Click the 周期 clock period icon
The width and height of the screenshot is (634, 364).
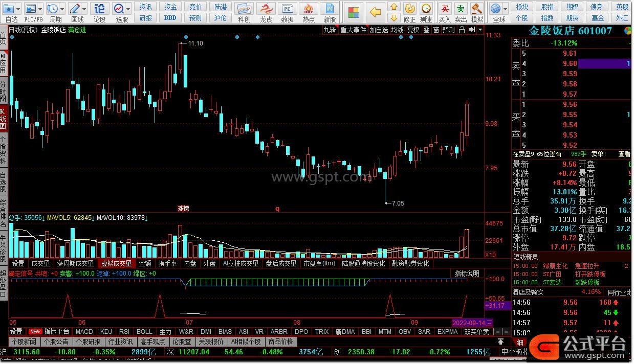(53, 9)
